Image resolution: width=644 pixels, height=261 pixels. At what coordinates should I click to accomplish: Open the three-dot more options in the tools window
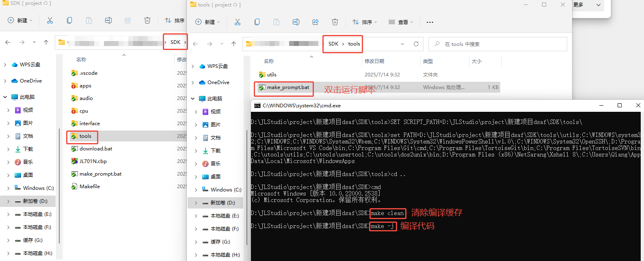(430, 22)
